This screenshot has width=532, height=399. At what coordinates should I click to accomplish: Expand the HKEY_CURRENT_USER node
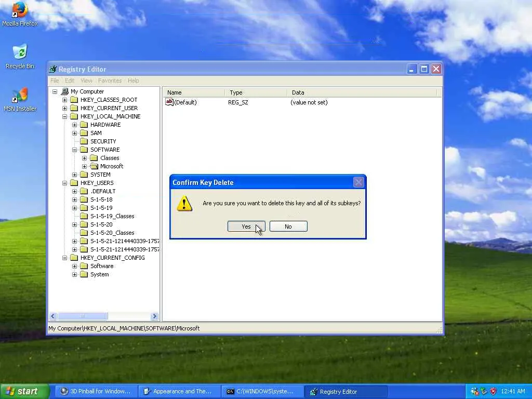[x=64, y=108]
